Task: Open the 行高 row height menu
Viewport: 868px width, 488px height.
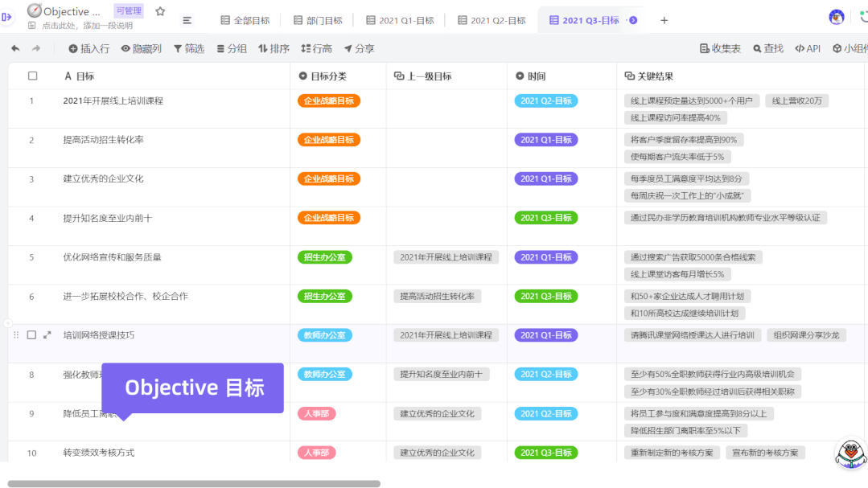Action: point(316,49)
